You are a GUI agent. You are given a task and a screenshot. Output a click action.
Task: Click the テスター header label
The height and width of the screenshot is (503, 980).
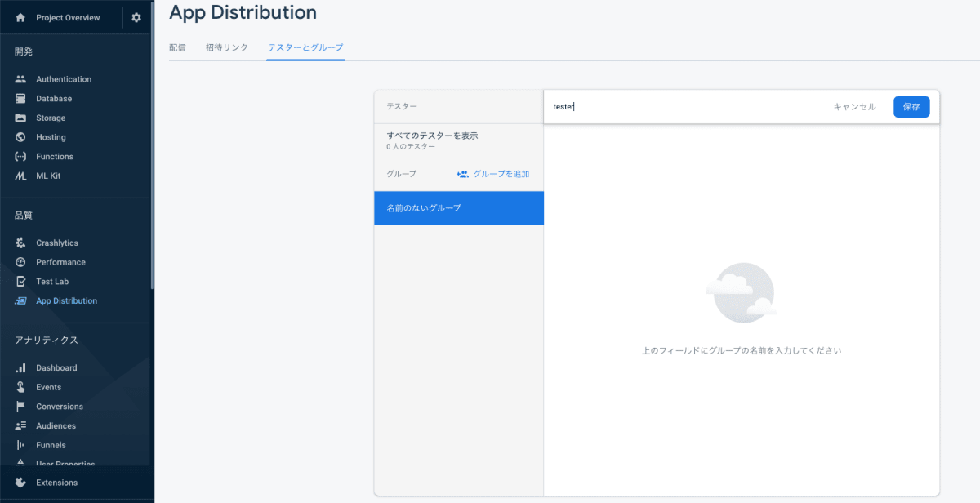point(402,106)
